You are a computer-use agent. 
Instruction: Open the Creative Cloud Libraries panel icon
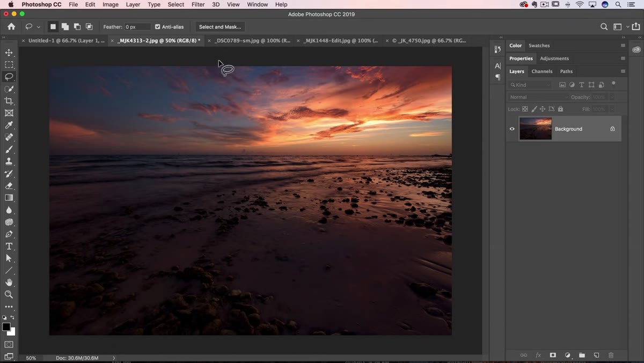(x=636, y=49)
